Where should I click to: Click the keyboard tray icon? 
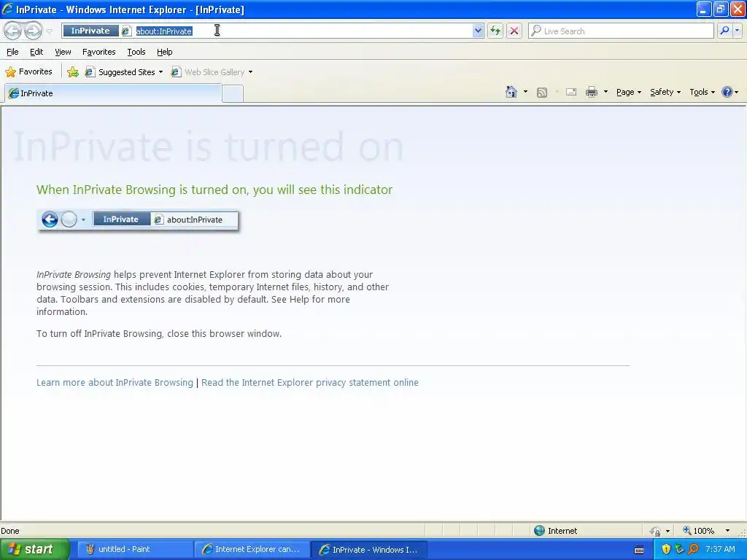639,550
